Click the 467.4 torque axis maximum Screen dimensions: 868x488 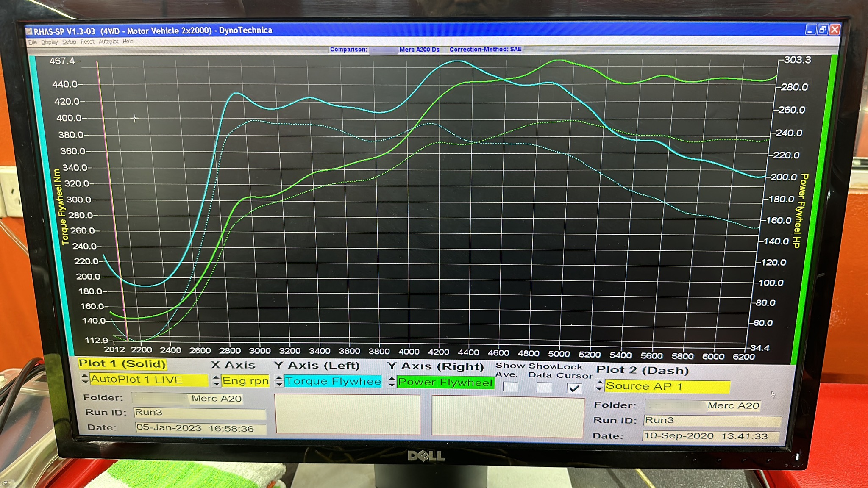tap(62, 61)
